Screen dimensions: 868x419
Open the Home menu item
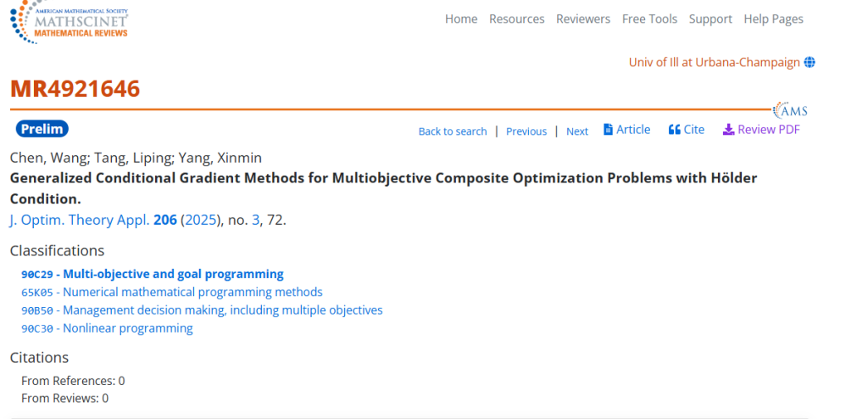pyautogui.click(x=461, y=19)
